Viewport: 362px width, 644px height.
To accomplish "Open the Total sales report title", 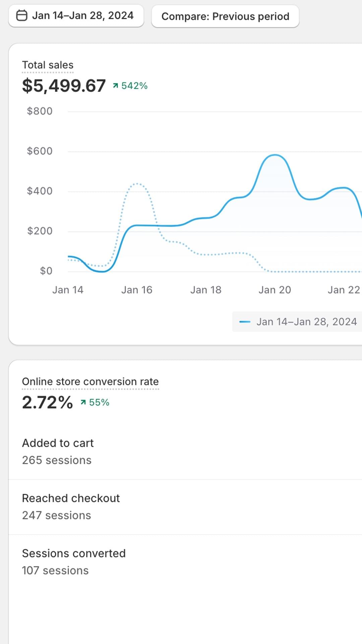I will point(48,65).
